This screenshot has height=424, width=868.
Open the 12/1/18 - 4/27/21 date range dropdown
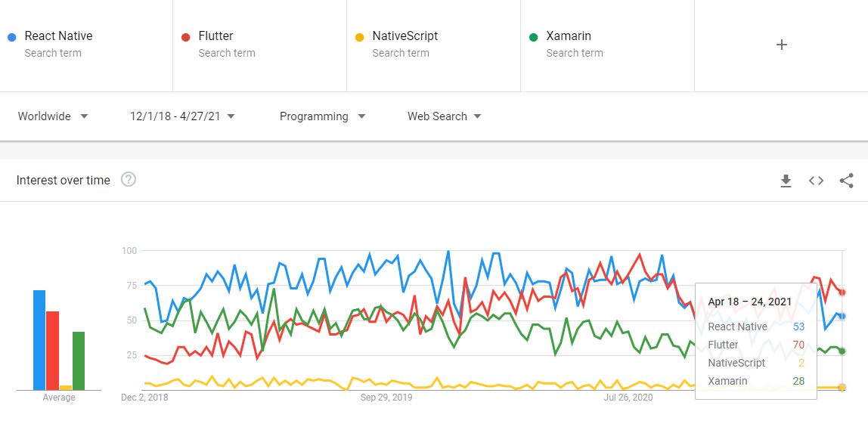pyautogui.click(x=183, y=116)
